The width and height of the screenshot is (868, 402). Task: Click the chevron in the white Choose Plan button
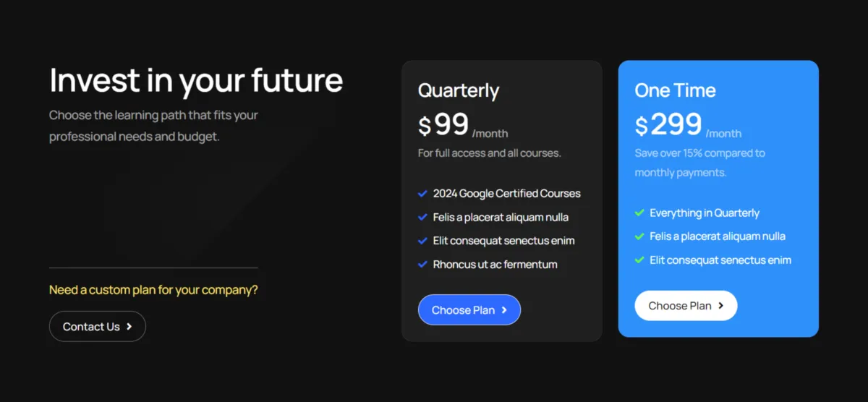[720, 306]
